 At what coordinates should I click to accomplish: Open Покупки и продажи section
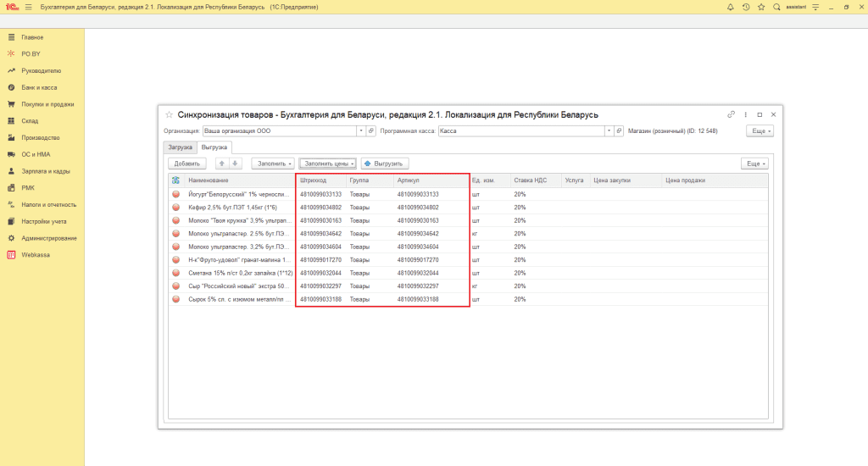(x=47, y=104)
